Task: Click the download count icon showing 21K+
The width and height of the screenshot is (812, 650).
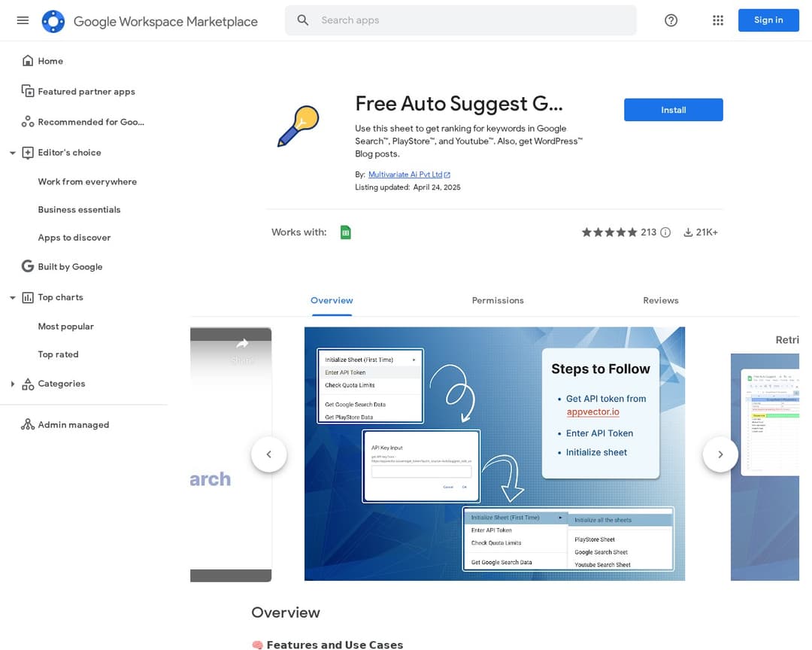Action: (688, 232)
